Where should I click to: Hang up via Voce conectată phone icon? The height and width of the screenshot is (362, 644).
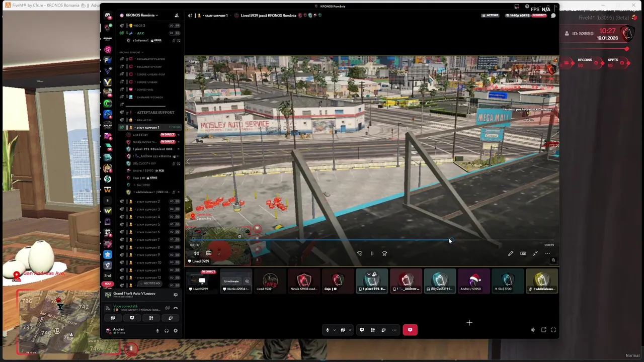coord(176,308)
